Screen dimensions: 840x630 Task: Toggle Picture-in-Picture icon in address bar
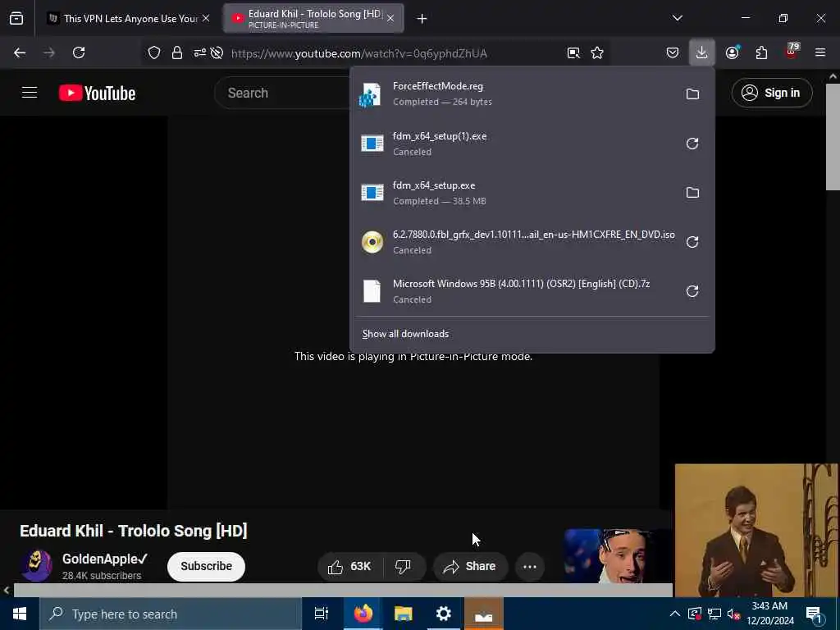point(573,53)
